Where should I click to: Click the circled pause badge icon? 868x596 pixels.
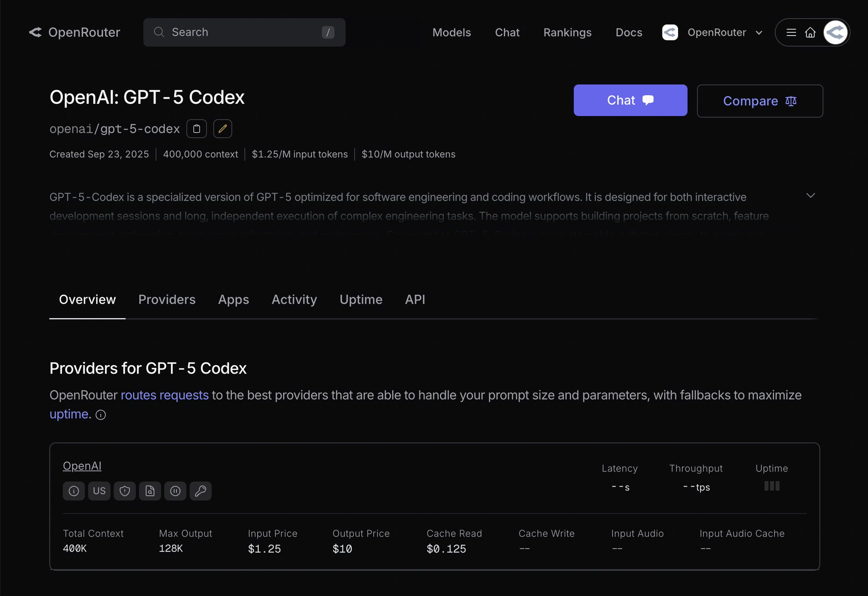click(175, 491)
